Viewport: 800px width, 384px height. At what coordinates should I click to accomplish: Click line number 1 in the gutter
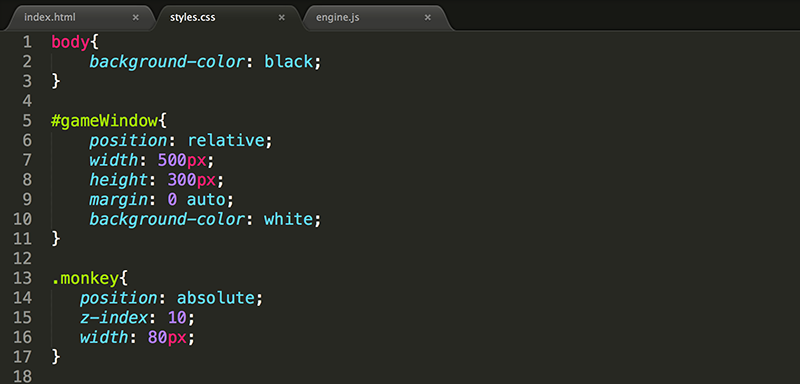pyautogui.click(x=27, y=42)
